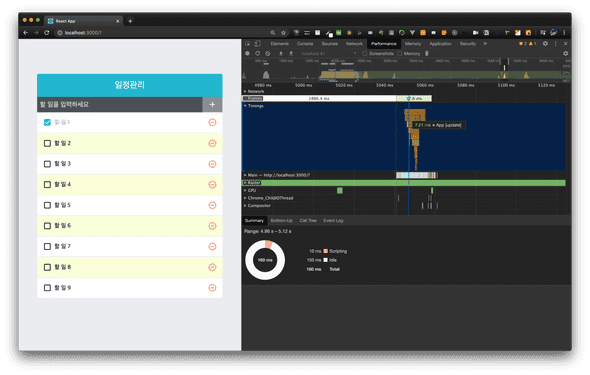Viewport: 590px width, 375px height.
Task: Click the reload and profile icon
Action: point(257,53)
